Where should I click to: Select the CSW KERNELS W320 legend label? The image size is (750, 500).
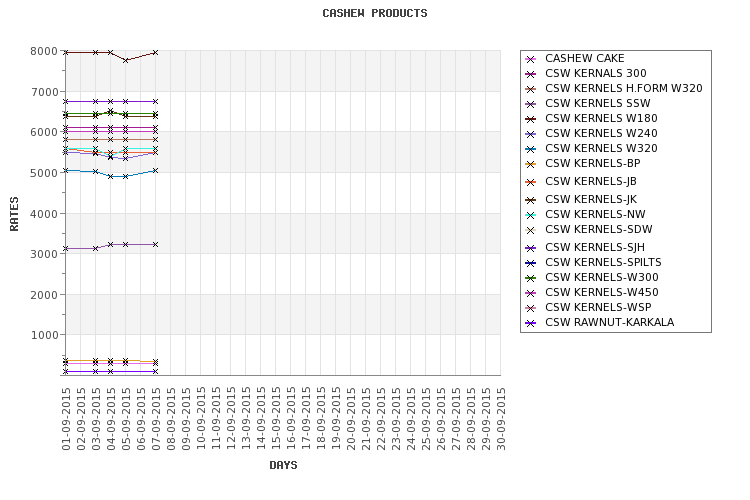coord(601,148)
